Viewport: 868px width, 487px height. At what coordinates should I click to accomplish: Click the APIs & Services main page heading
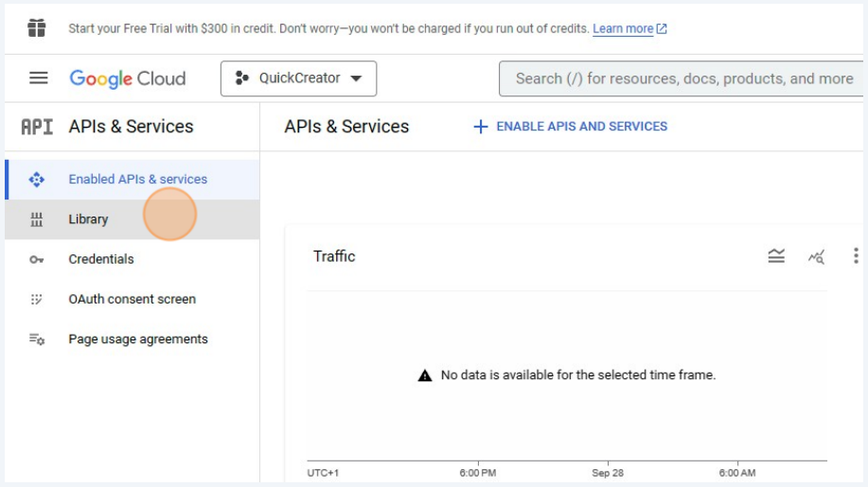346,127
